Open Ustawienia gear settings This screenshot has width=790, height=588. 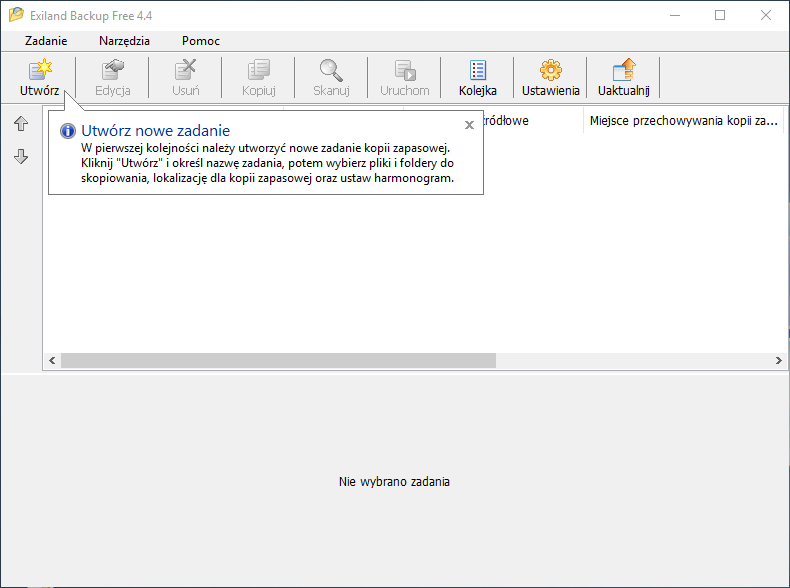point(551,78)
